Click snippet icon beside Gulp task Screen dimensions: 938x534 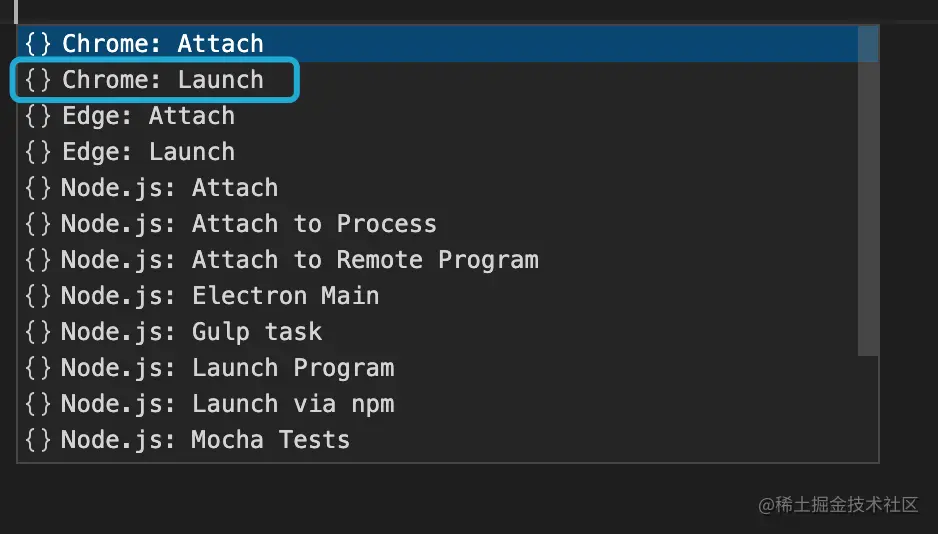pyautogui.click(x=38, y=332)
